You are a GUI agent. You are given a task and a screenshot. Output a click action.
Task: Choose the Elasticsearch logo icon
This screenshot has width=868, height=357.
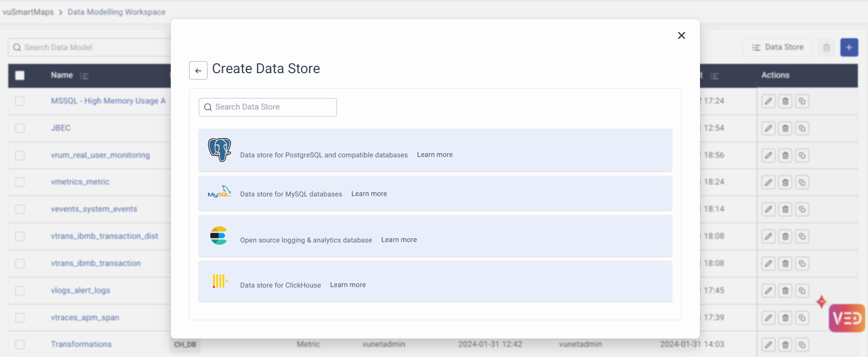(x=219, y=236)
